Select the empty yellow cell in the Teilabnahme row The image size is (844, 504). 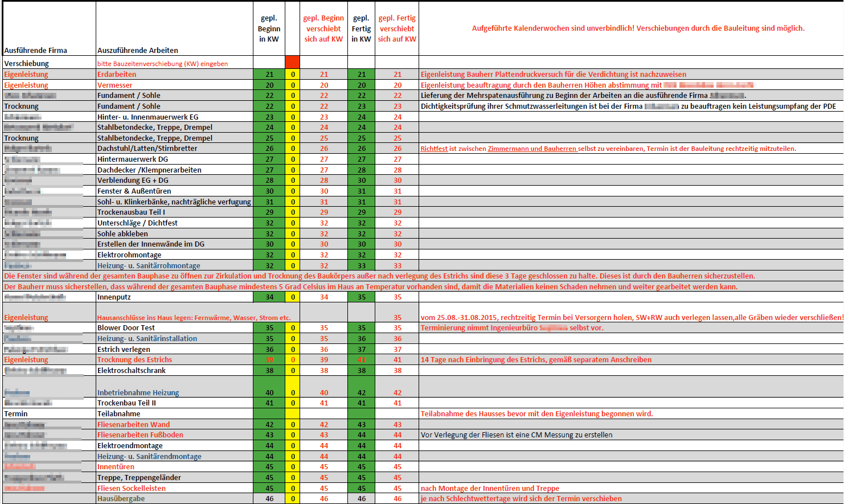click(292, 414)
